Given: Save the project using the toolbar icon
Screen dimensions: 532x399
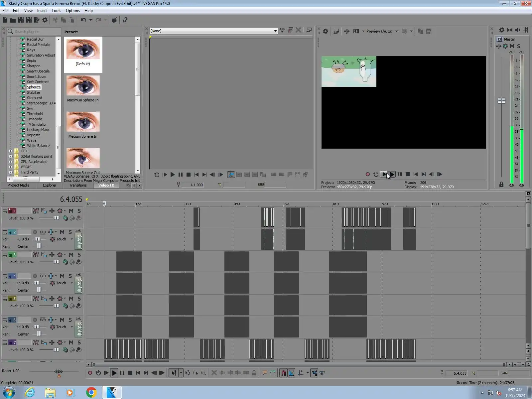Looking at the screenshot, I should coord(21,20).
